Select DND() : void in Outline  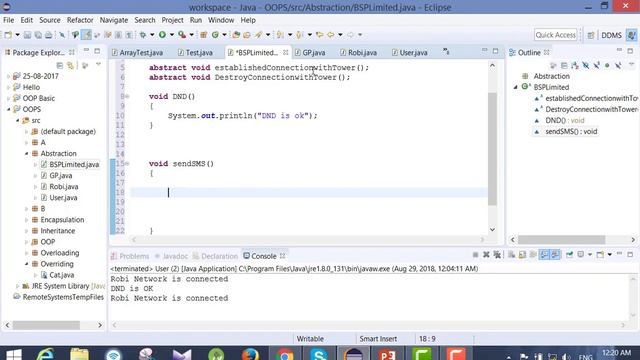click(x=565, y=120)
